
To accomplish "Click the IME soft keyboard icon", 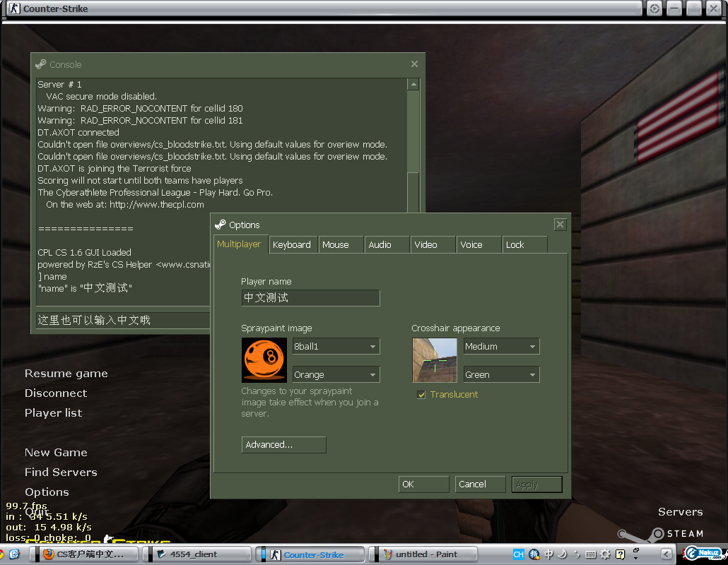I will (x=591, y=554).
